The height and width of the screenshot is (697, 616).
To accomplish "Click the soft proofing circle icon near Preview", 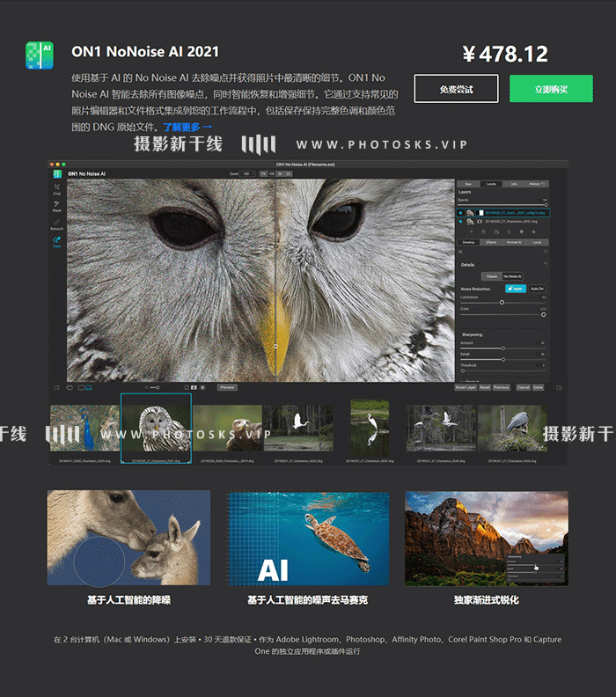I will 202,387.
